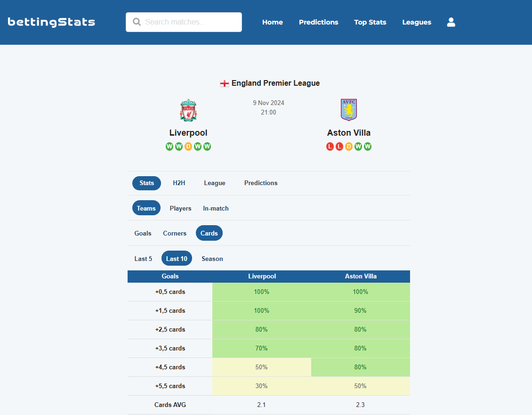This screenshot has height=415, width=532.
Task: Click Aston Villa's first L form badge
Action: point(330,146)
